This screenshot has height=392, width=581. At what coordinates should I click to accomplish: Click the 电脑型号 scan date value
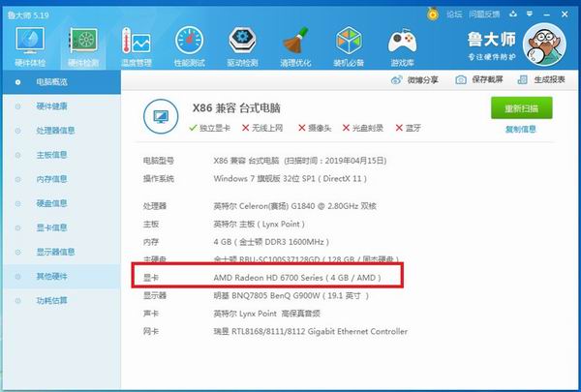pyautogui.click(x=300, y=161)
